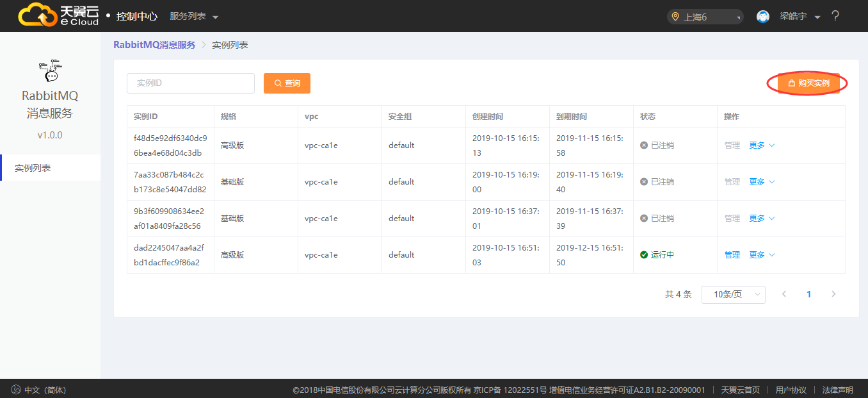Click the help question mark icon
The width and height of the screenshot is (868, 398).
pos(835,16)
